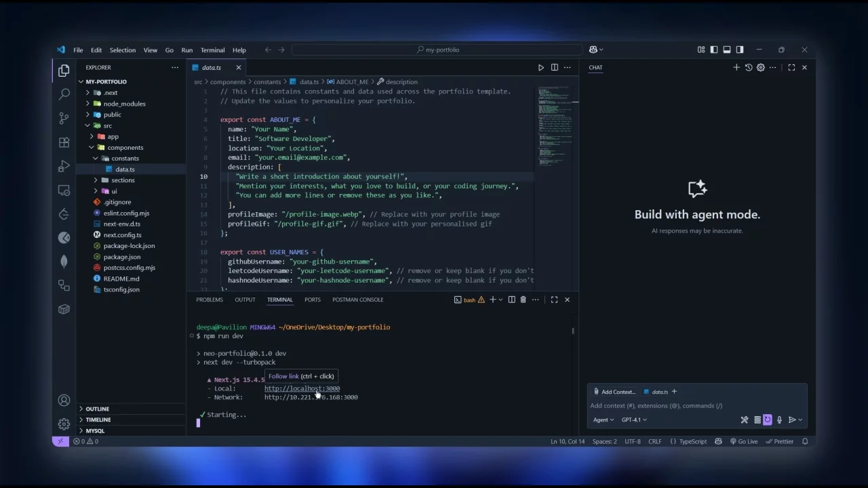Send the chat message
Image resolution: width=868 pixels, height=488 pixels.
pos(791,420)
